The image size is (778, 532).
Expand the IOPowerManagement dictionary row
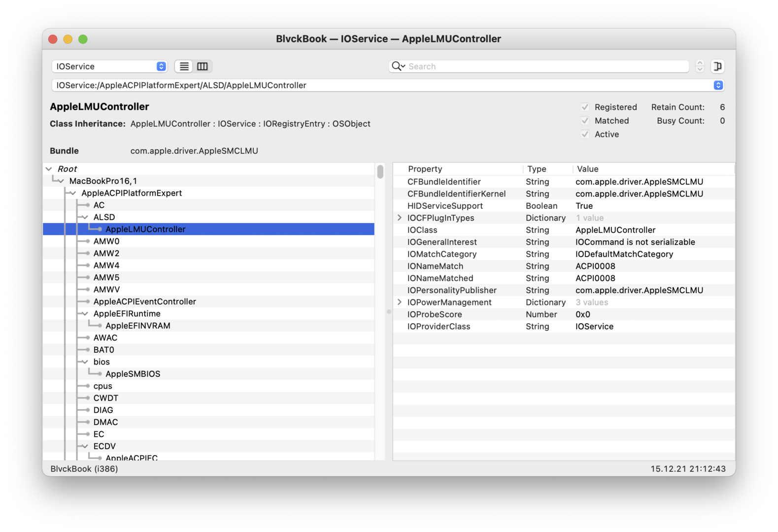[x=400, y=302]
